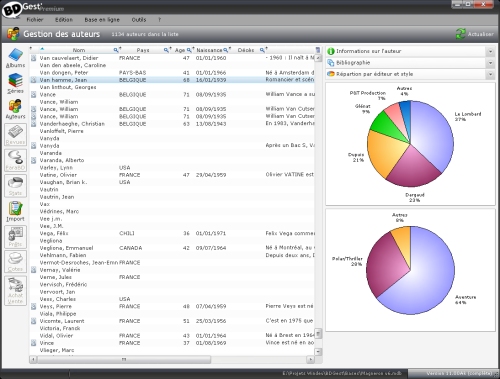
Task: Open the Stats sidebar icon
Action: coord(15,186)
